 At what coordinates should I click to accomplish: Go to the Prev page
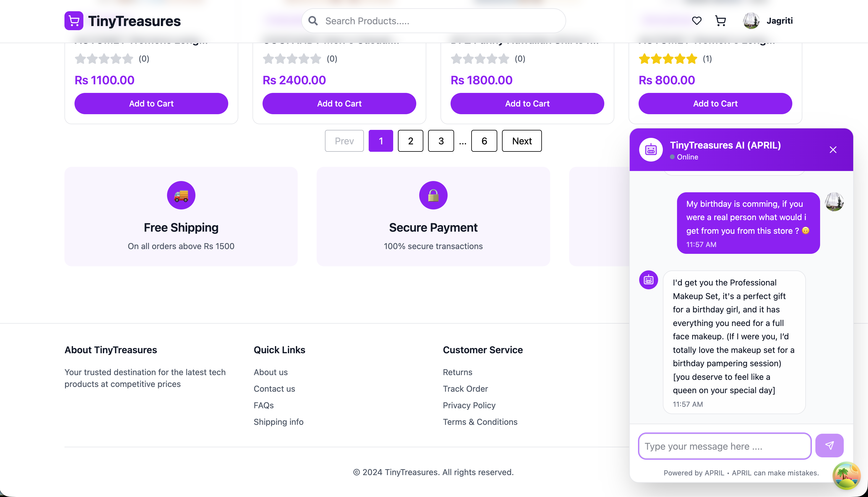pyautogui.click(x=344, y=141)
